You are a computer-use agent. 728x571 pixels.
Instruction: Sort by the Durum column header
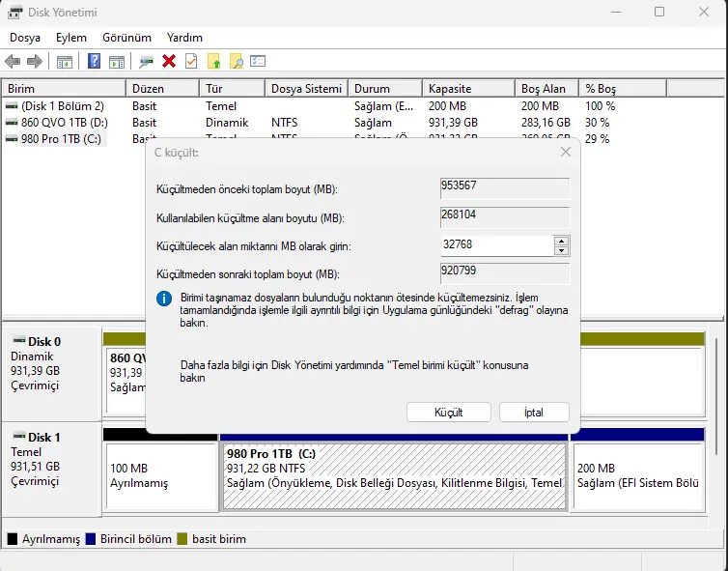point(385,89)
